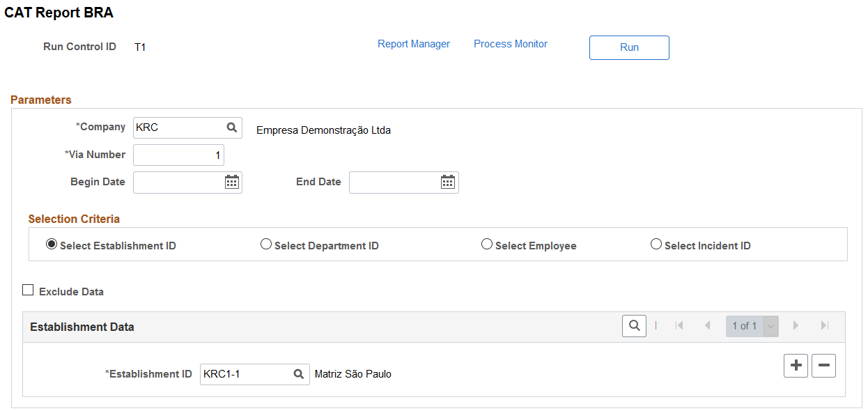Open the End Date calendar picker
868x411 pixels.
click(x=448, y=182)
